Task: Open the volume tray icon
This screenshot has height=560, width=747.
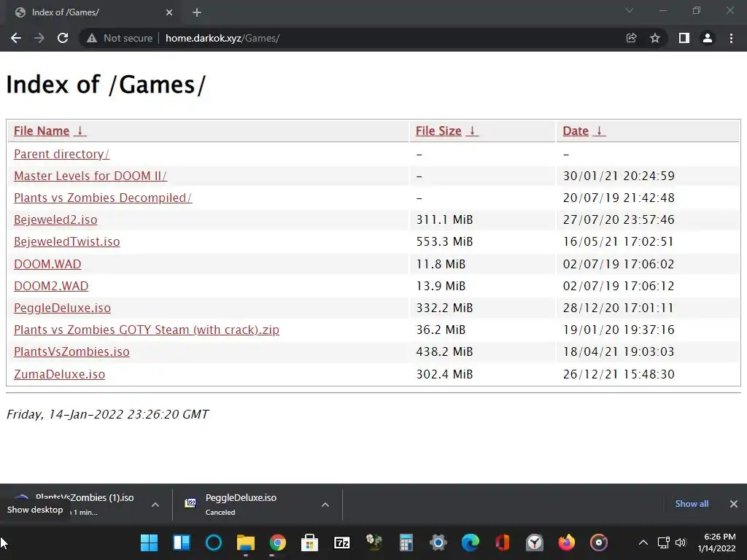Action: tap(681, 542)
